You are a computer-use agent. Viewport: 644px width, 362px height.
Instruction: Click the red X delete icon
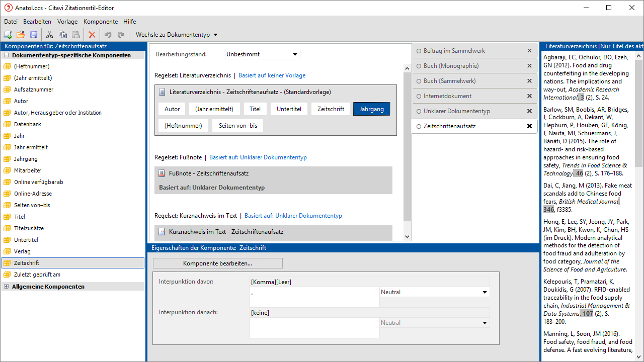click(x=92, y=35)
